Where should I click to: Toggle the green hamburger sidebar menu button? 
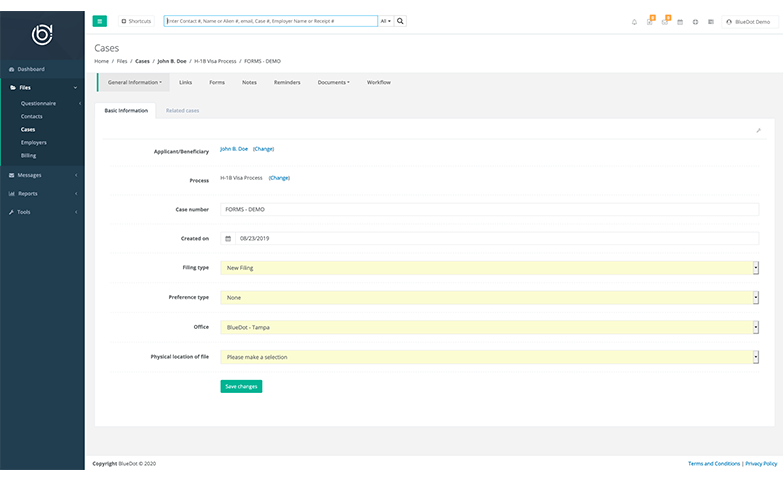click(x=99, y=21)
